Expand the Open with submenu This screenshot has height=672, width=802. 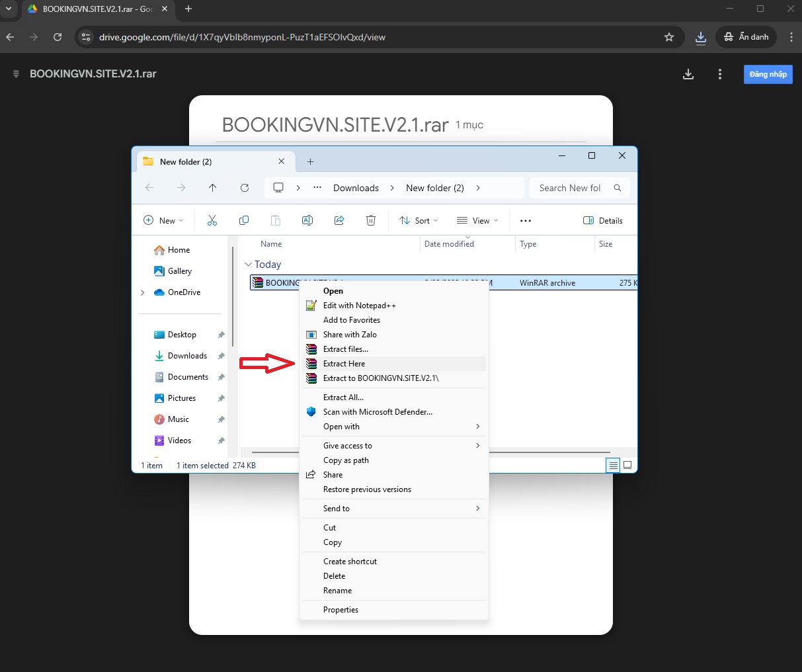click(478, 427)
